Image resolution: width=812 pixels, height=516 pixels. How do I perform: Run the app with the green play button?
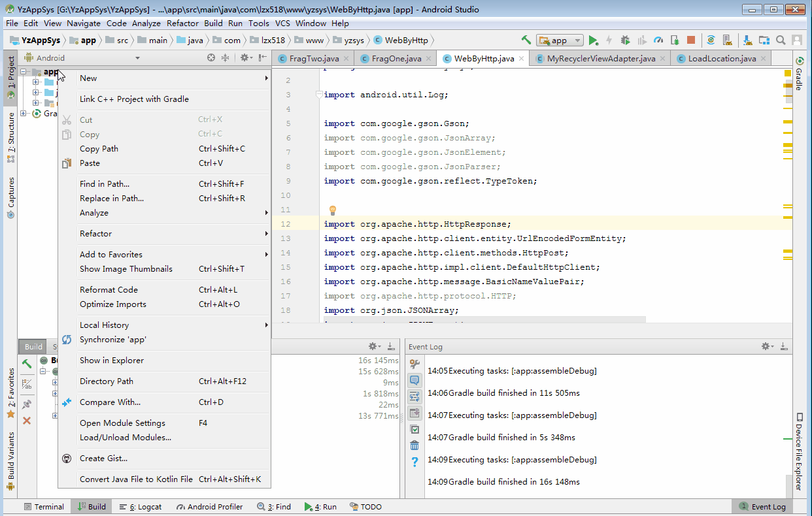[x=593, y=40]
